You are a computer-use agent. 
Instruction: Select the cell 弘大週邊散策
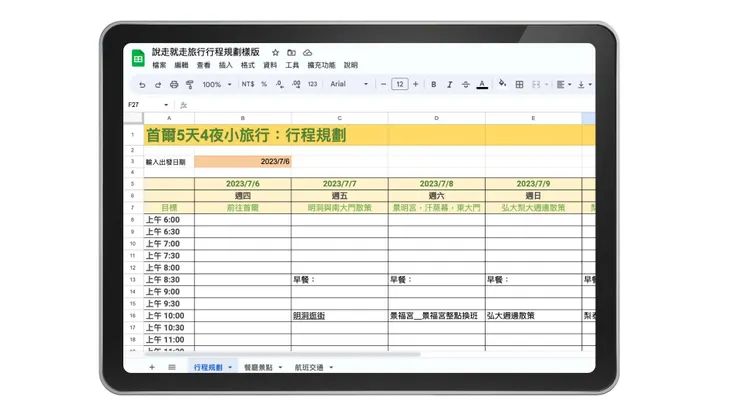point(533,315)
